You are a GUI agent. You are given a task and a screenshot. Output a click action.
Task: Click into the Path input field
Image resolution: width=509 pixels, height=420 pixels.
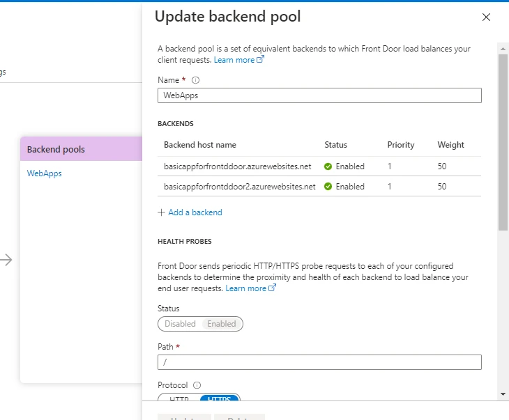(319, 362)
